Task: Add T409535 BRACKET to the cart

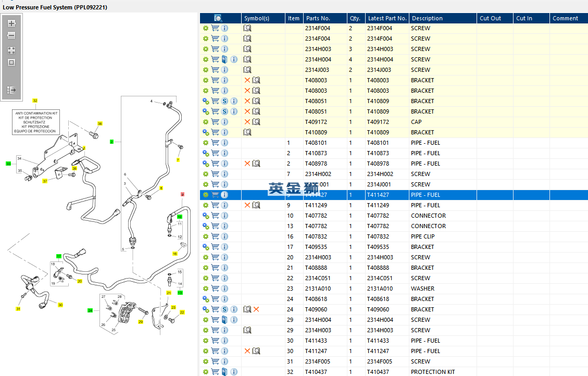Action: [215, 247]
